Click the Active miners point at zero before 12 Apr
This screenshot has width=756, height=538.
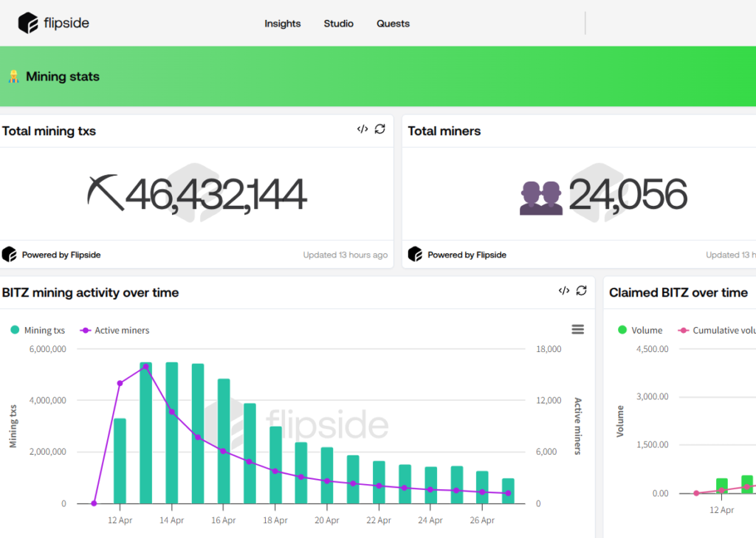(x=94, y=503)
